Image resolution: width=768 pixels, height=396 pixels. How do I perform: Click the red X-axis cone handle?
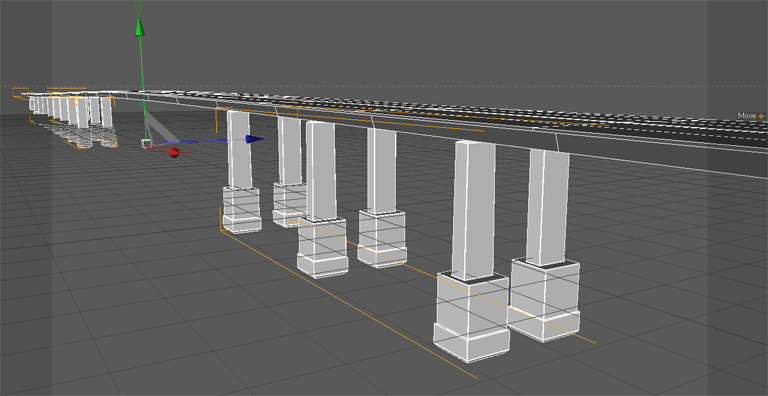pos(174,153)
